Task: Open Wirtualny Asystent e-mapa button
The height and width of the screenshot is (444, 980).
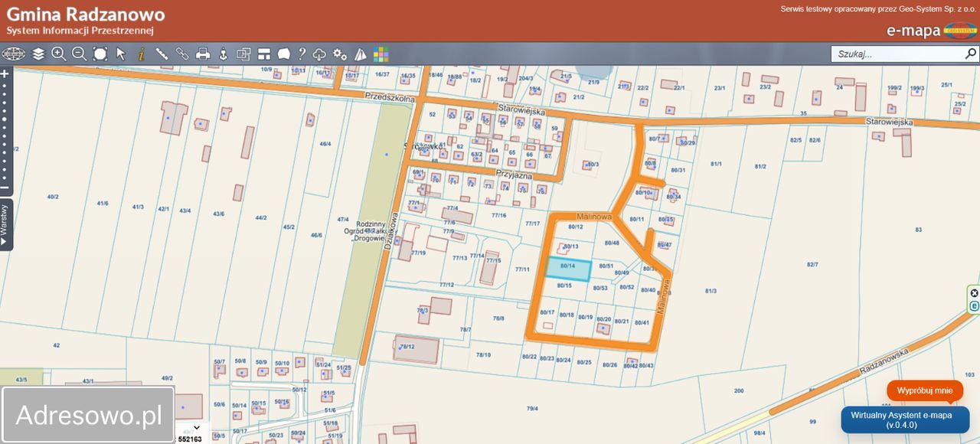Action: click(905, 420)
